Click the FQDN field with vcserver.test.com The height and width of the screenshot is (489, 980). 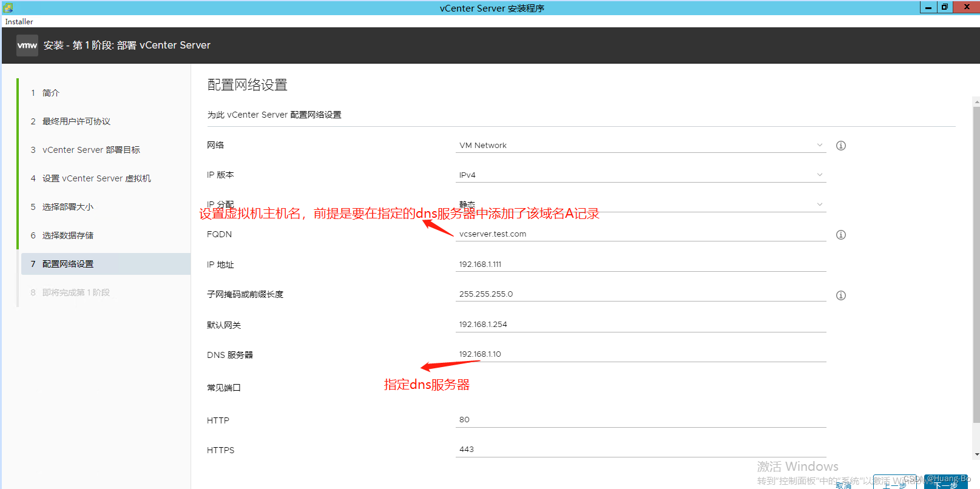click(641, 234)
